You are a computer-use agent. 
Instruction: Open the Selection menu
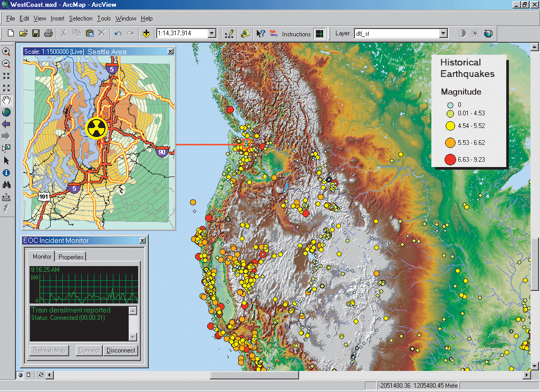tap(81, 18)
